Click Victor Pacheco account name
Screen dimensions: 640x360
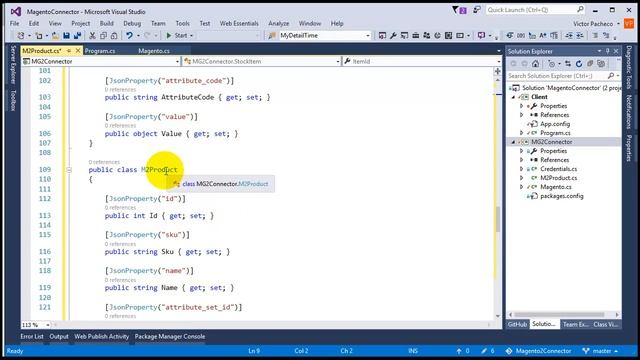(x=593, y=24)
